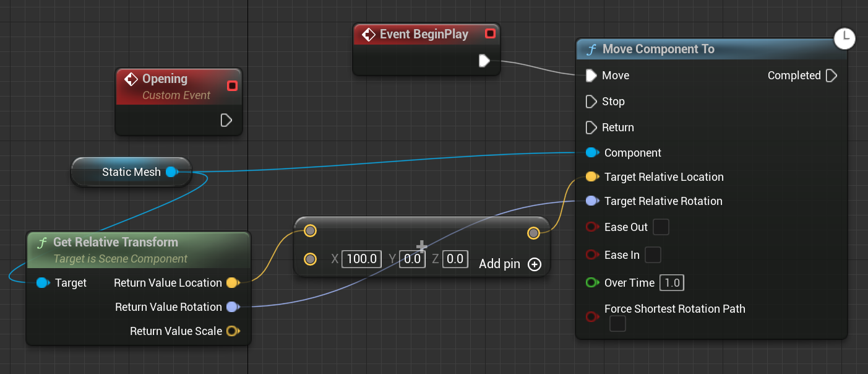The width and height of the screenshot is (868, 374).
Task: Click the add node's output pin
Action: (x=533, y=233)
